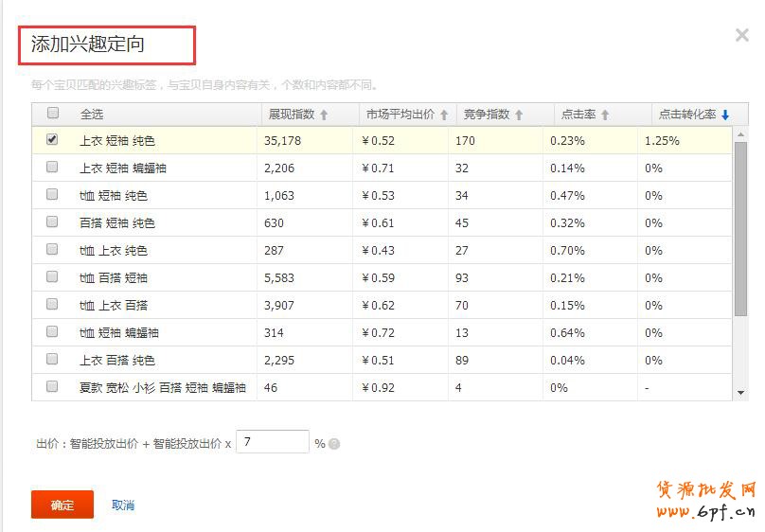Sort by 竞争指数 using its arrow icon

(518, 115)
